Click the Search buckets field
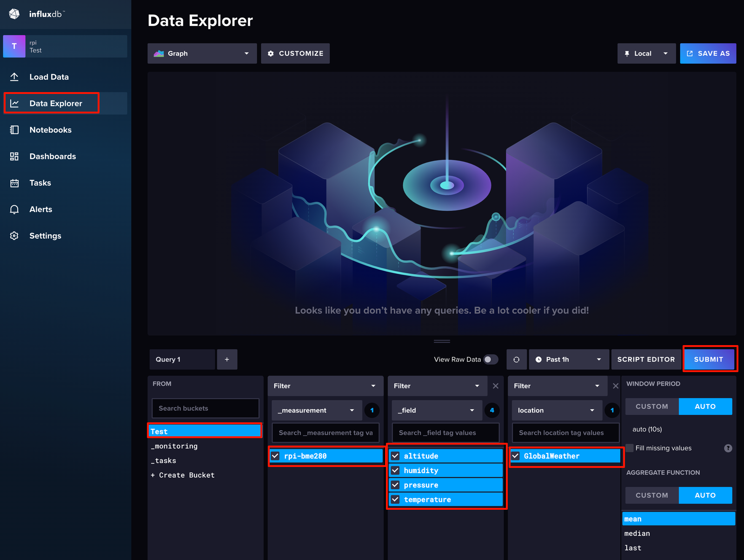The width and height of the screenshot is (744, 560). pyautogui.click(x=206, y=408)
